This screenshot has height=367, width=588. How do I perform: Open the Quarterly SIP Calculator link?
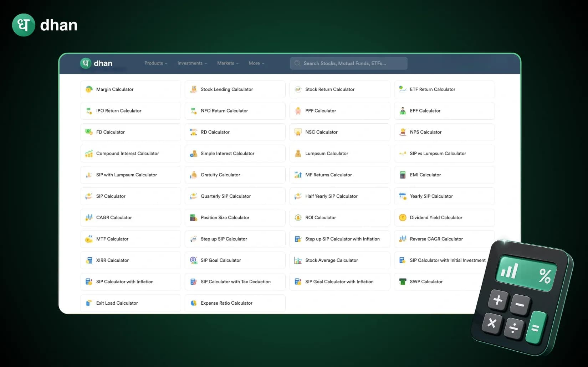235,196
